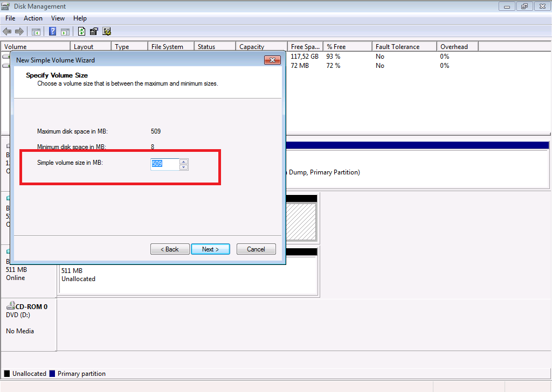Click the Back arrow toolbar icon
552x392 pixels.
tap(7, 32)
